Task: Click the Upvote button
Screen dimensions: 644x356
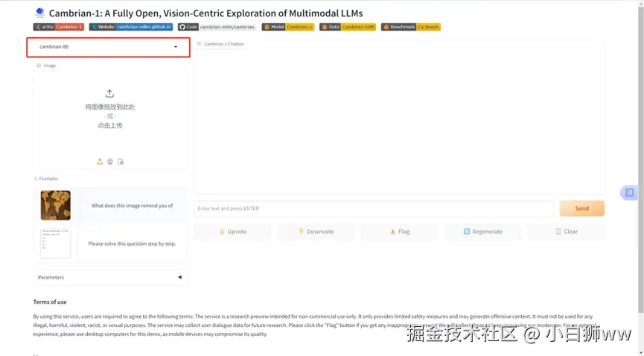Action: 232,232
